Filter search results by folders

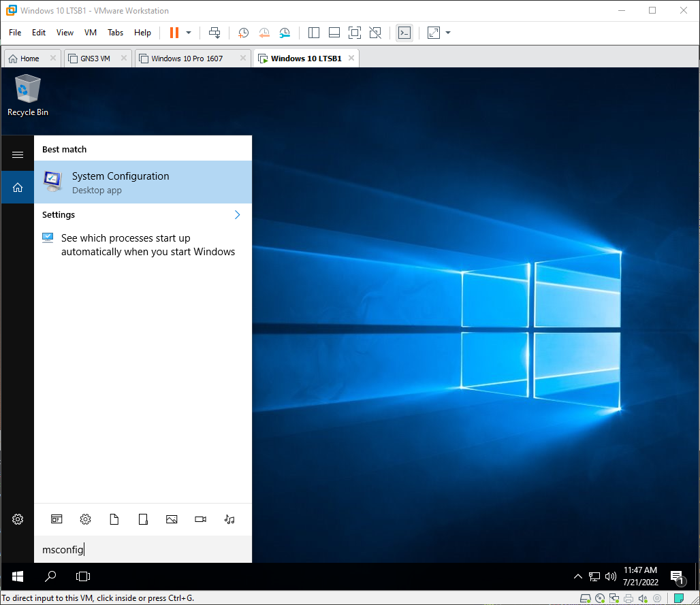point(143,519)
